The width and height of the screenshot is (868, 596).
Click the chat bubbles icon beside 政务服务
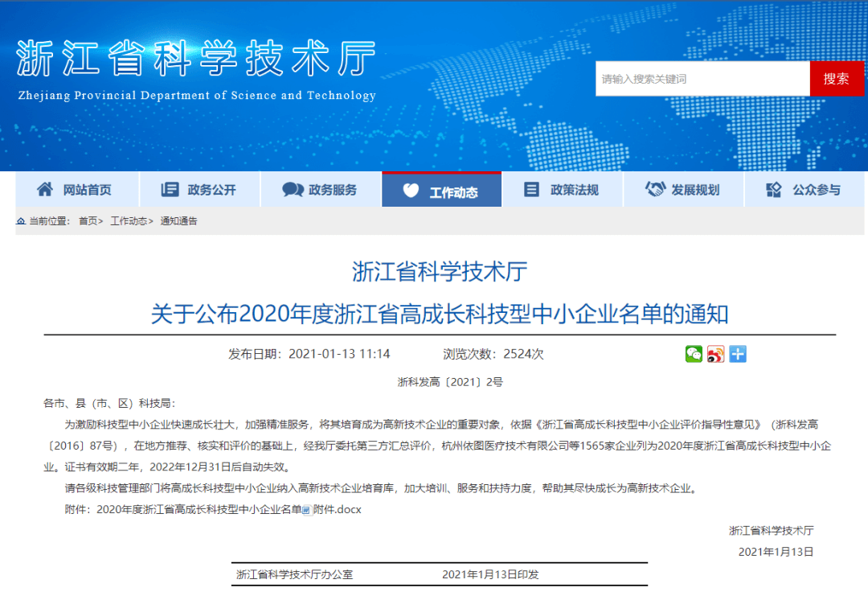coord(293,190)
